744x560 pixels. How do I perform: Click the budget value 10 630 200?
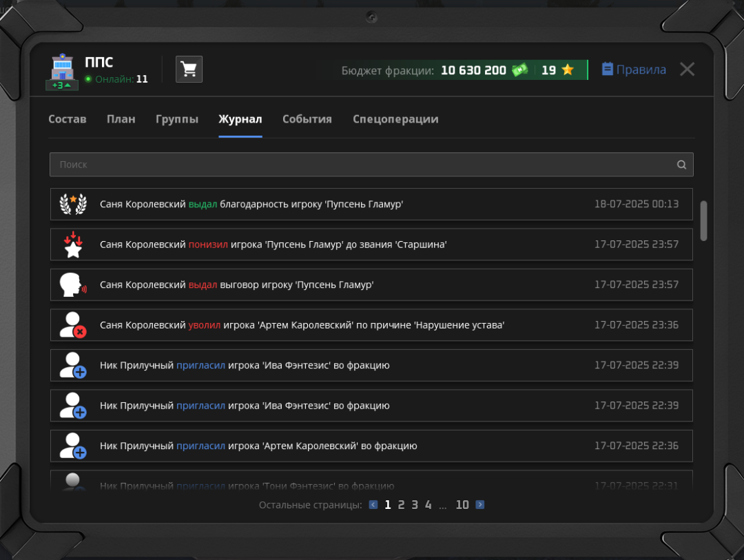(x=473, y=70)
